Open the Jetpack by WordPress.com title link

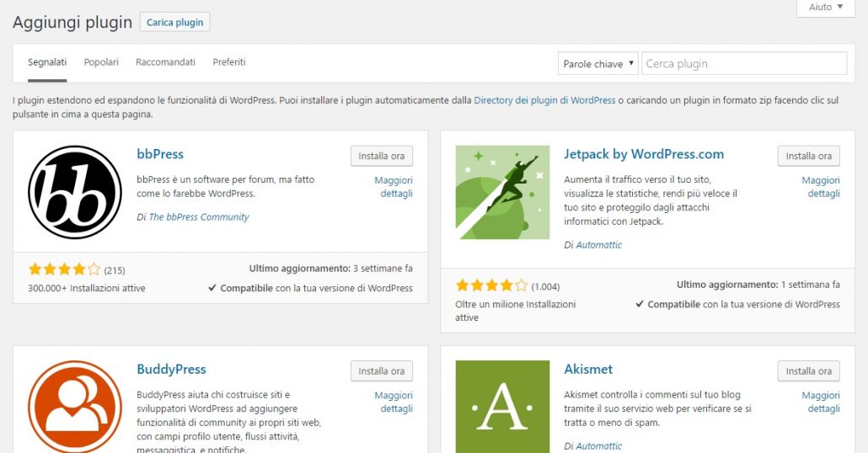[644, 154]
